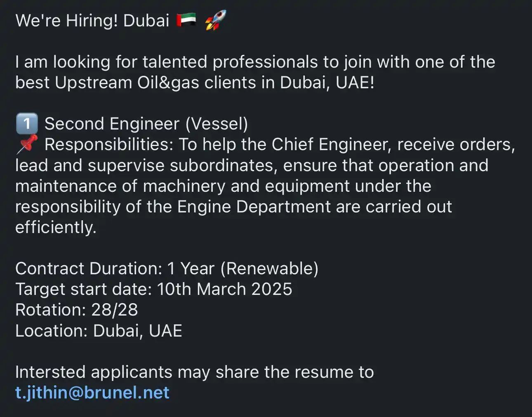Viewport: 532px width, 417px height.
Task: Click the number one keycap emoji
Action: 26,123
